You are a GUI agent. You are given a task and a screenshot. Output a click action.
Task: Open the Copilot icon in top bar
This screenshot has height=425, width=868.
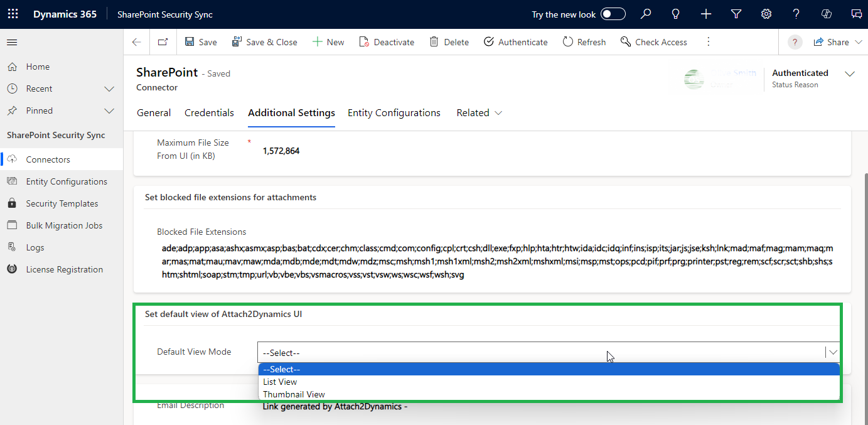(x=827, y=14)
